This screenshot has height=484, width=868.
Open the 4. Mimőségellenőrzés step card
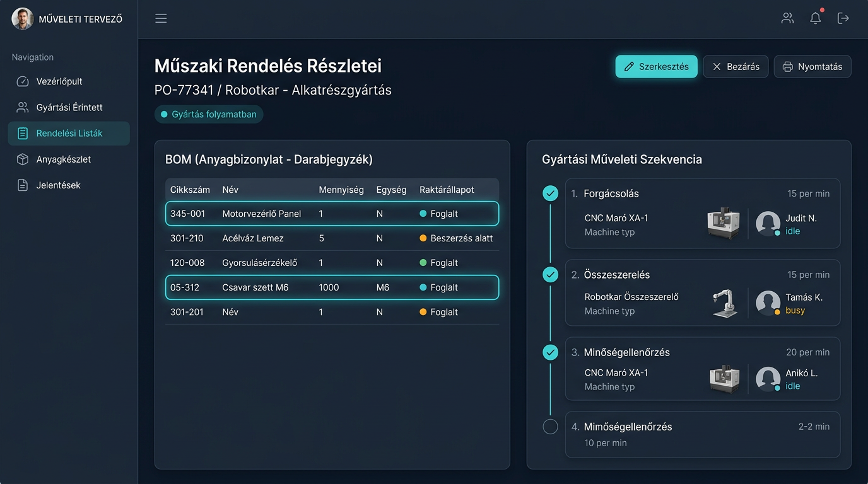(x=703, y=434)
